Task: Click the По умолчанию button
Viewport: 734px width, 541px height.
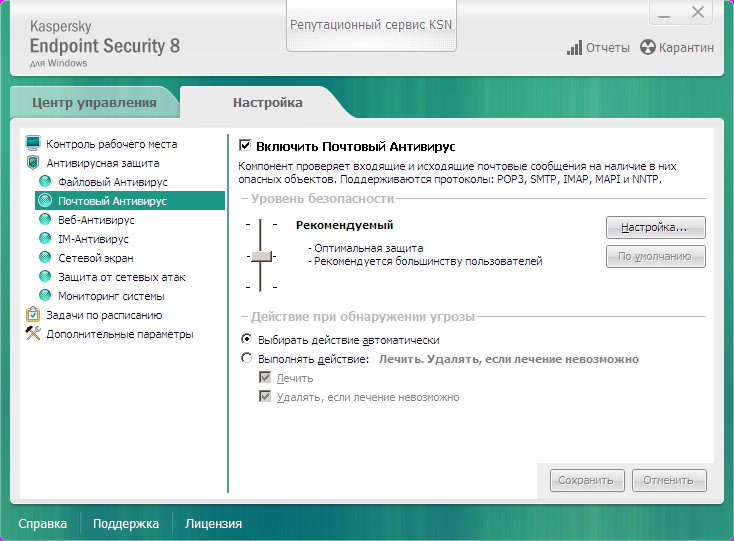Action: coord(655,256)
